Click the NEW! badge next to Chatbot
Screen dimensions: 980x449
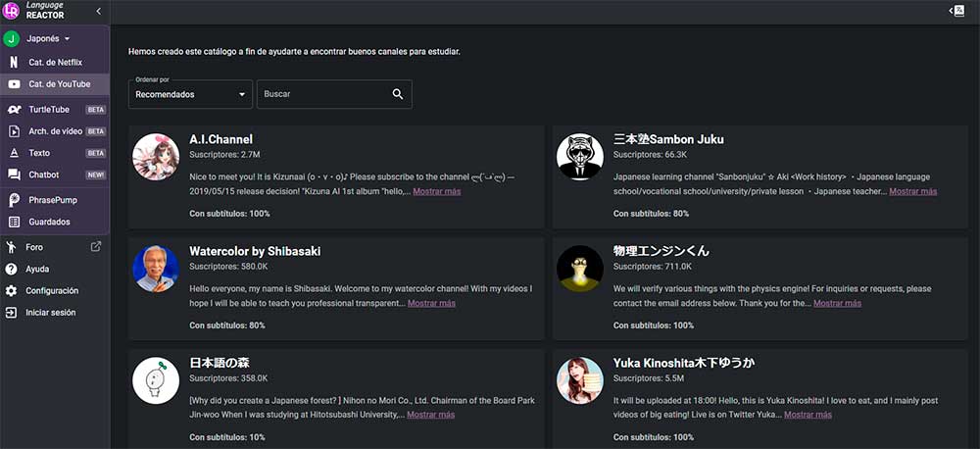pos(96,175)
